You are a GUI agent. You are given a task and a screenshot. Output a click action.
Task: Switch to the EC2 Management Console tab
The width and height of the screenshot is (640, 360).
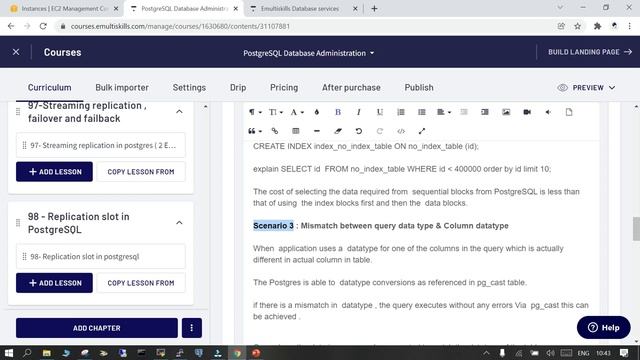(x=63, y=8)
